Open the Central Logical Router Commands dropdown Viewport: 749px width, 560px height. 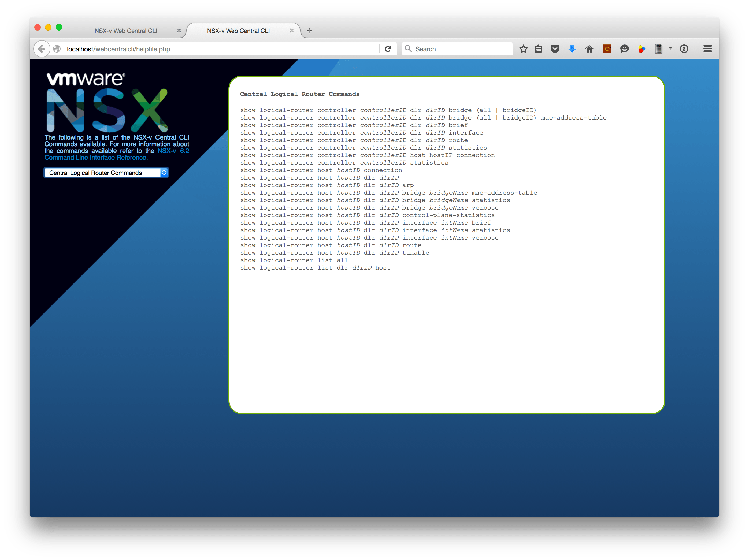click(x=106, y=173)
